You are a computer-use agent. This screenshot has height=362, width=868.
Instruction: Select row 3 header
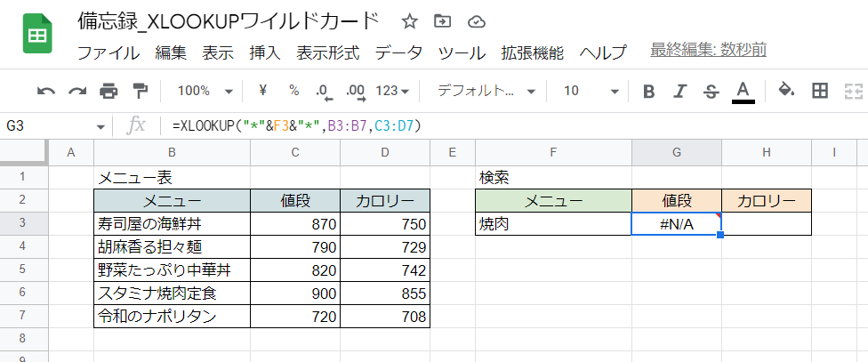[22, 223]
